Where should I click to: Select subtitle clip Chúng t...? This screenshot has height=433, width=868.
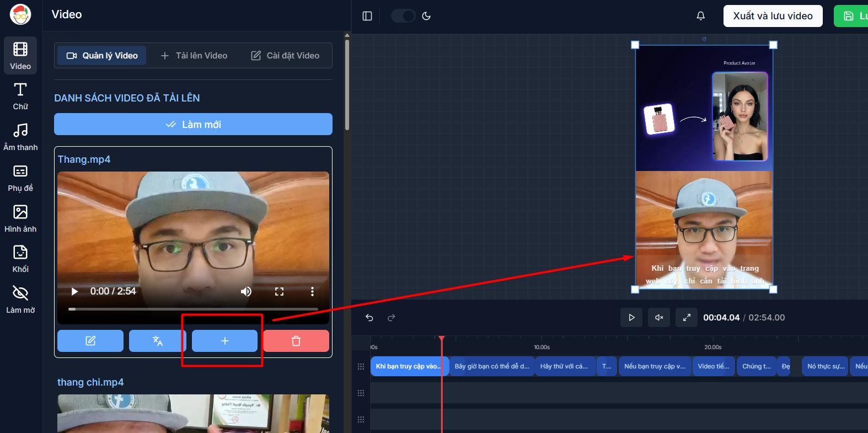coord(757,366)
